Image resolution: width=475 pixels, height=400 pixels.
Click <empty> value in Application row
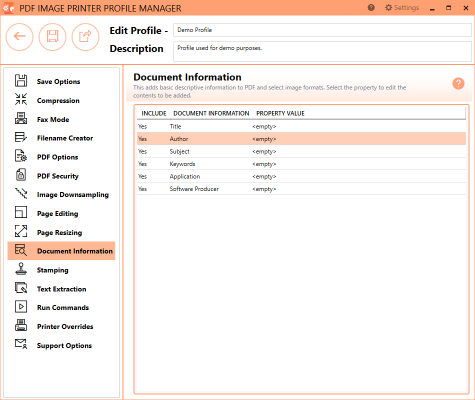pos(264,177)
